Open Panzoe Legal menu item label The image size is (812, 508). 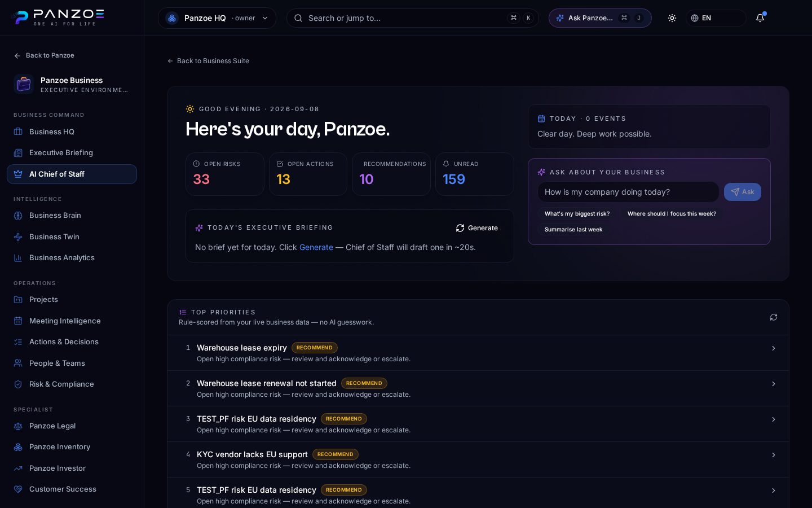coord(52,426)
